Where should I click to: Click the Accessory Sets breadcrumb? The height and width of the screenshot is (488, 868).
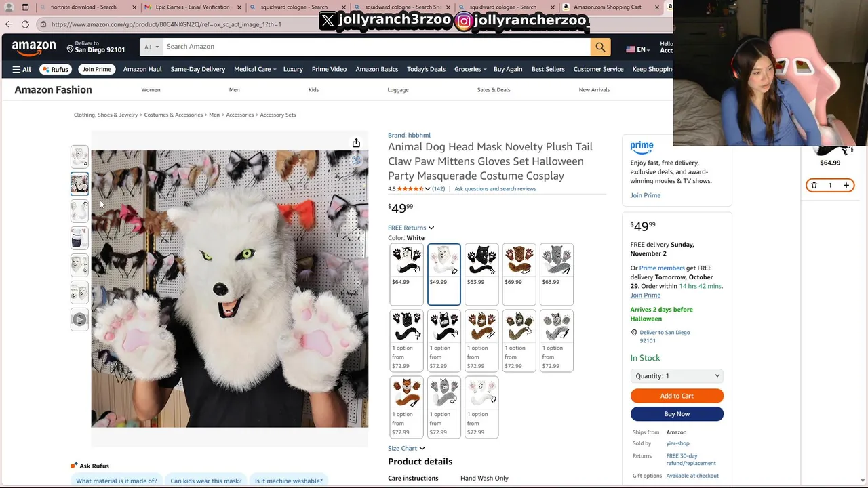pos(278,115)
